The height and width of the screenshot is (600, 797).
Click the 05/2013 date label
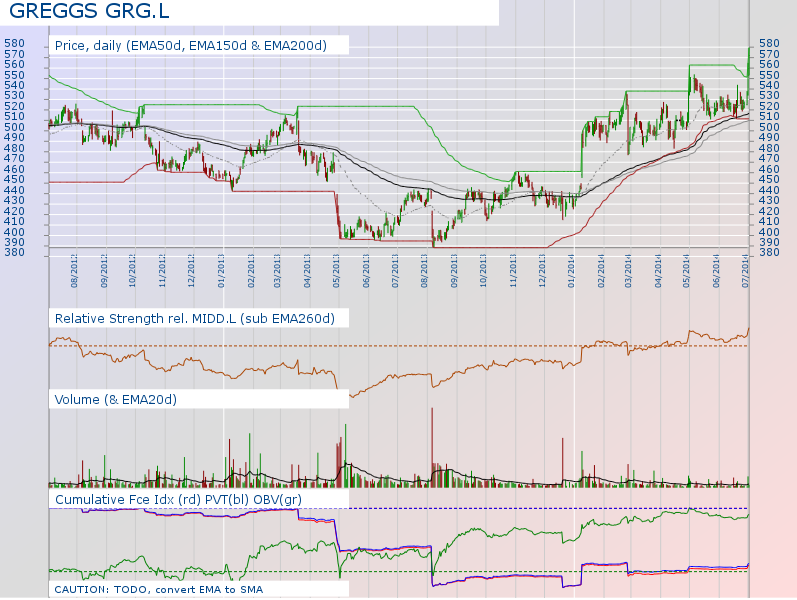336,271
